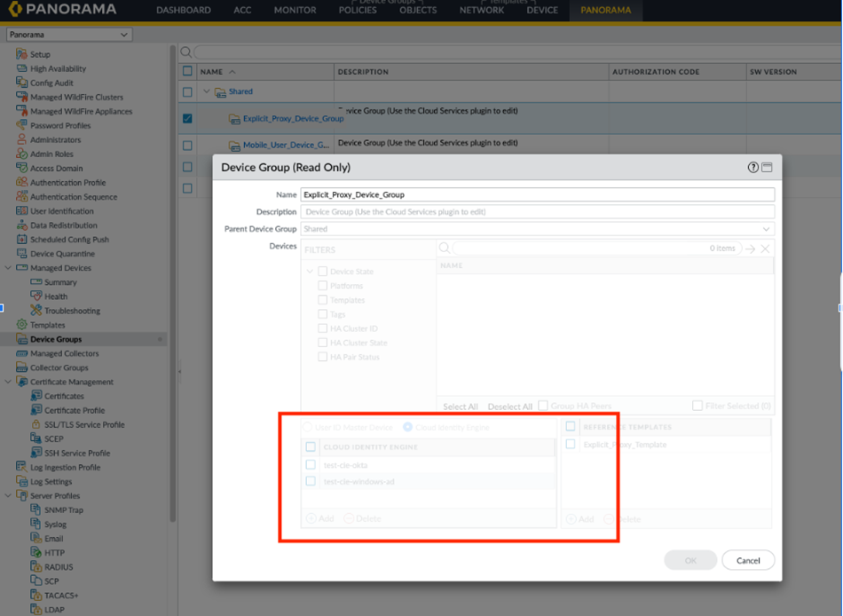Screen dimensions: 843x616
Task: Click the Cancel button in dialog
Action: [747, 560]
